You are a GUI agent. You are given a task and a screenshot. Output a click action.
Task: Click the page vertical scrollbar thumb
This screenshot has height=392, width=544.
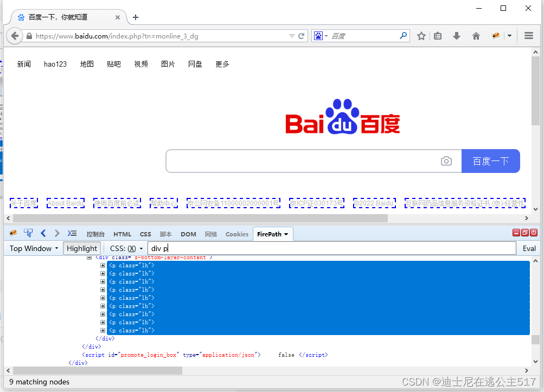(x=535, y=91)
